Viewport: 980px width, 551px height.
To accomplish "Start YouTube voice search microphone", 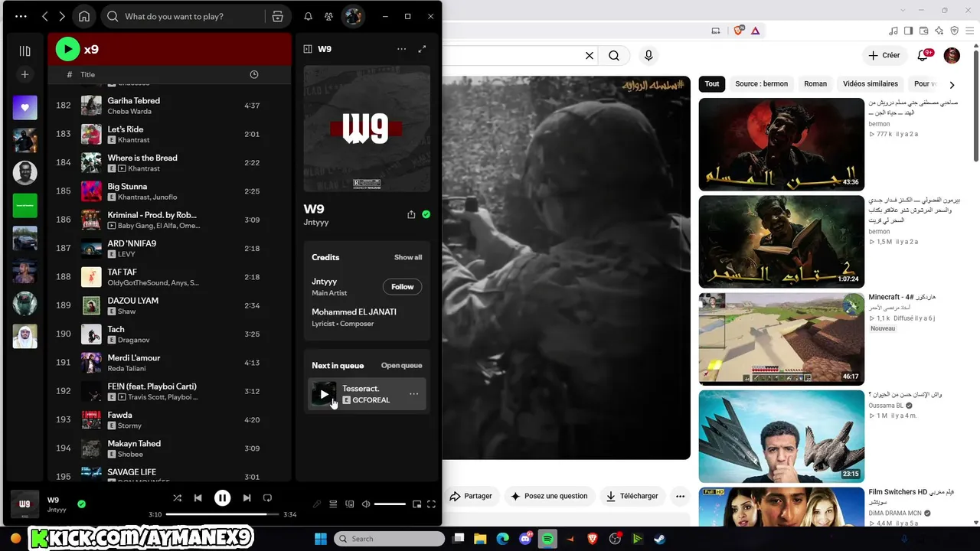I will click(x=648, y=55).
